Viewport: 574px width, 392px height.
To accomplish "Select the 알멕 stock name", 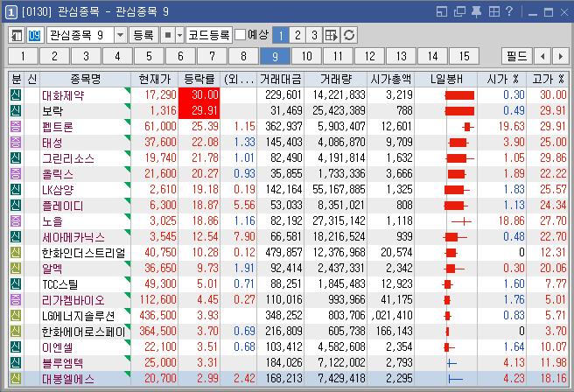I will coord(52,269).
